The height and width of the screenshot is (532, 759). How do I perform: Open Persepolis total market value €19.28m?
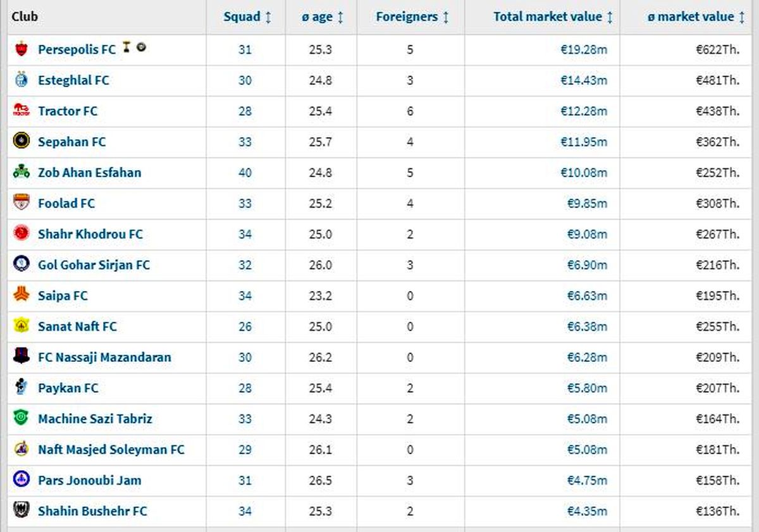click(x=583, y=49)
